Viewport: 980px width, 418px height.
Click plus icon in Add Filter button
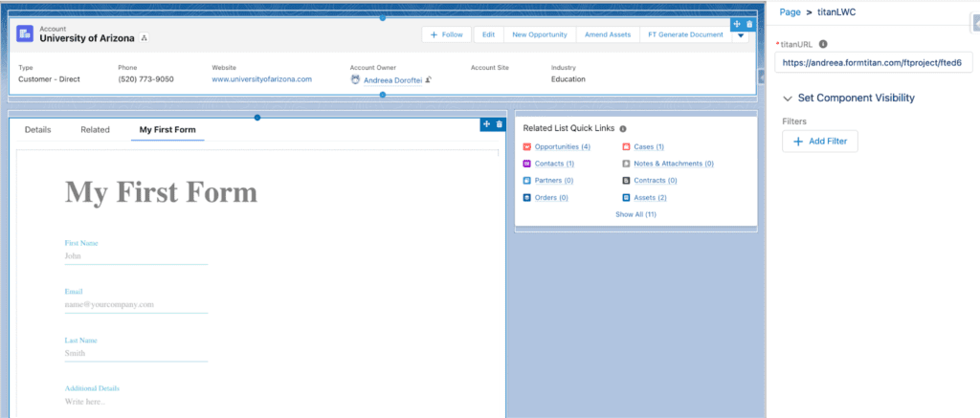point(797,142)
